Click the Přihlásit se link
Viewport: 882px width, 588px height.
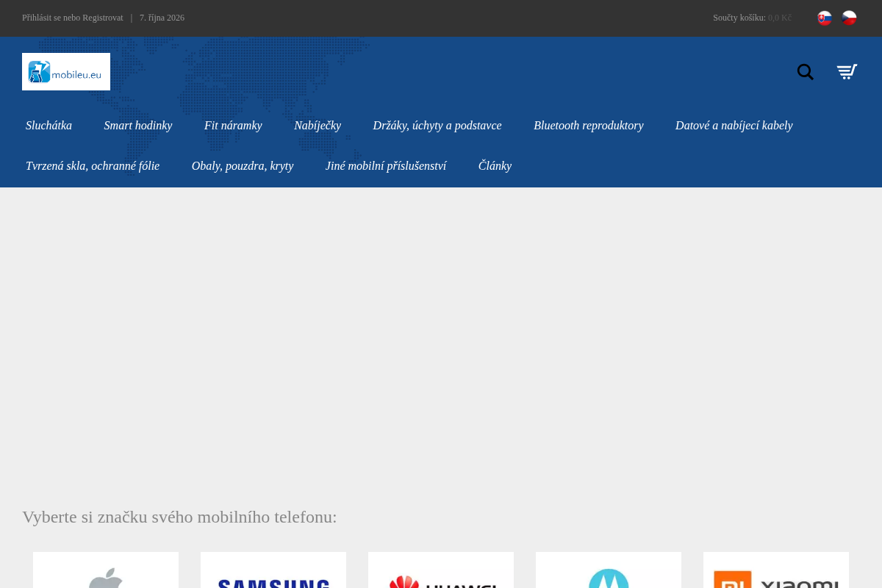pyautogui.click(x=41, y=18)
